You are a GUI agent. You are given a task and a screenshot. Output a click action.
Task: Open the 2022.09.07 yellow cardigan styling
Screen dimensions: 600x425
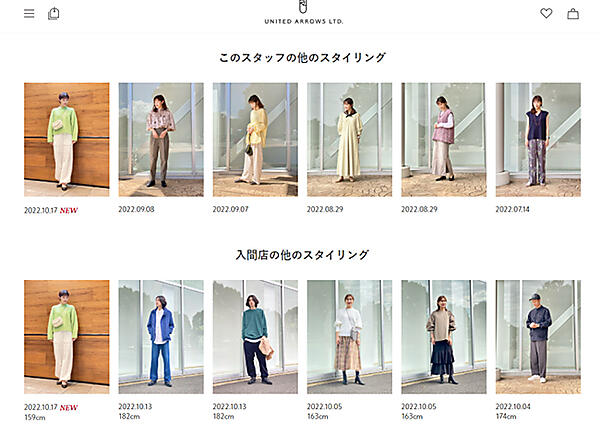[255, 140]
